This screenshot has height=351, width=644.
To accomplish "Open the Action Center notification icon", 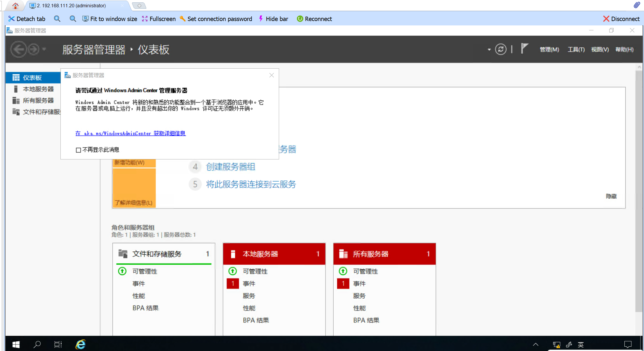I will click(x=628, y=345).
